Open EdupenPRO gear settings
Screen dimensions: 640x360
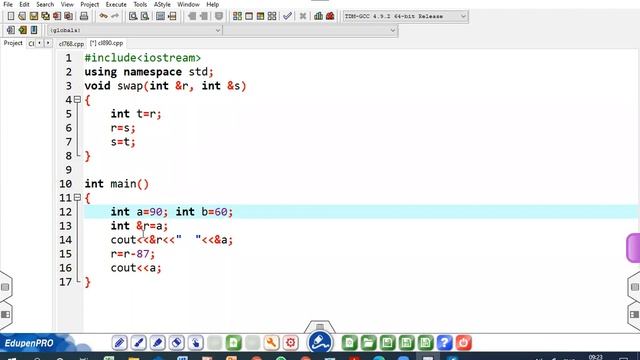pyautogui.click(x=291, y=343)
